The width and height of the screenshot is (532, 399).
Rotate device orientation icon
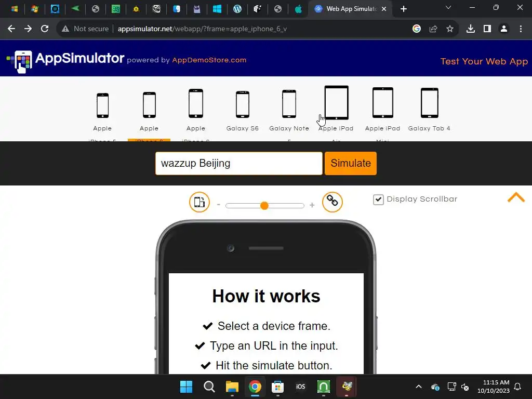tap(199, 202)
